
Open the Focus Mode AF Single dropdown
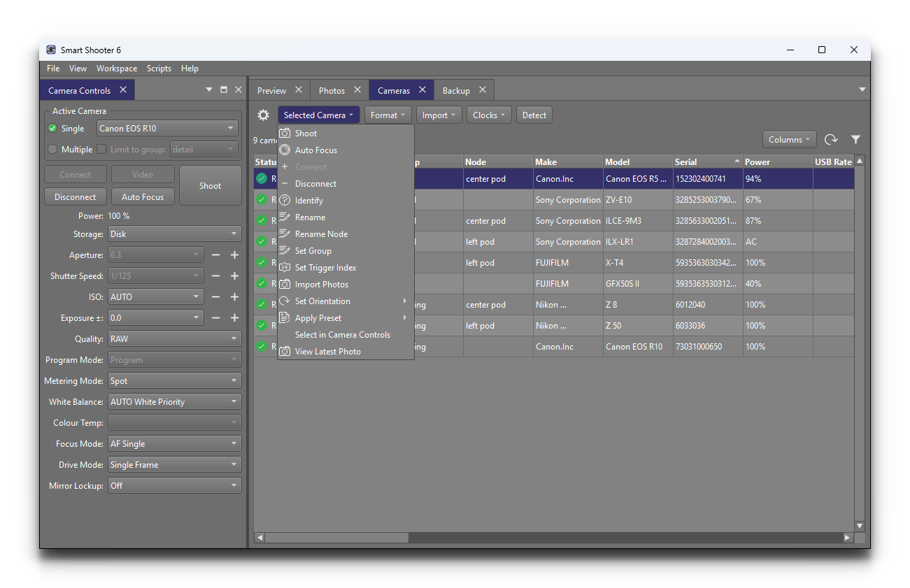(175, 444)
